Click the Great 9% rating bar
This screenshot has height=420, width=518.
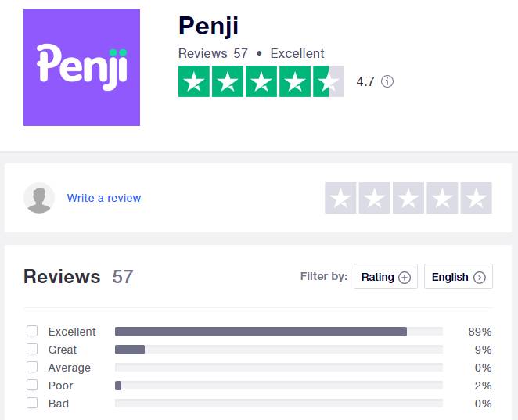[x=279, y=350]
